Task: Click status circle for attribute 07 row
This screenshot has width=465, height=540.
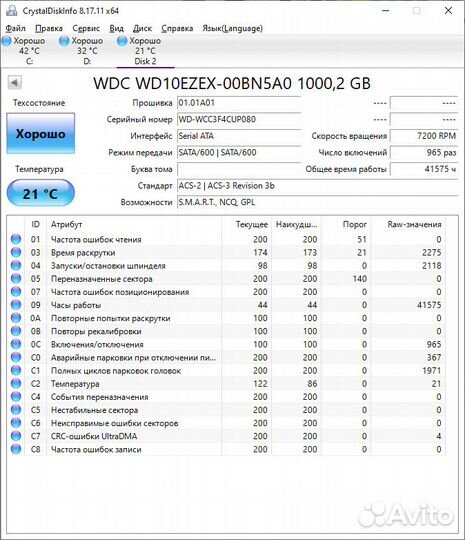Action: pos(16,292)
